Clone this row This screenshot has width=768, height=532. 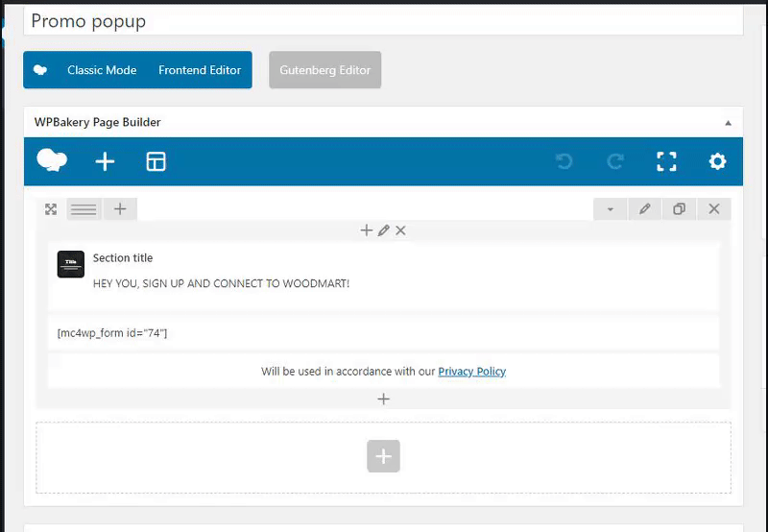click(679, 209)
